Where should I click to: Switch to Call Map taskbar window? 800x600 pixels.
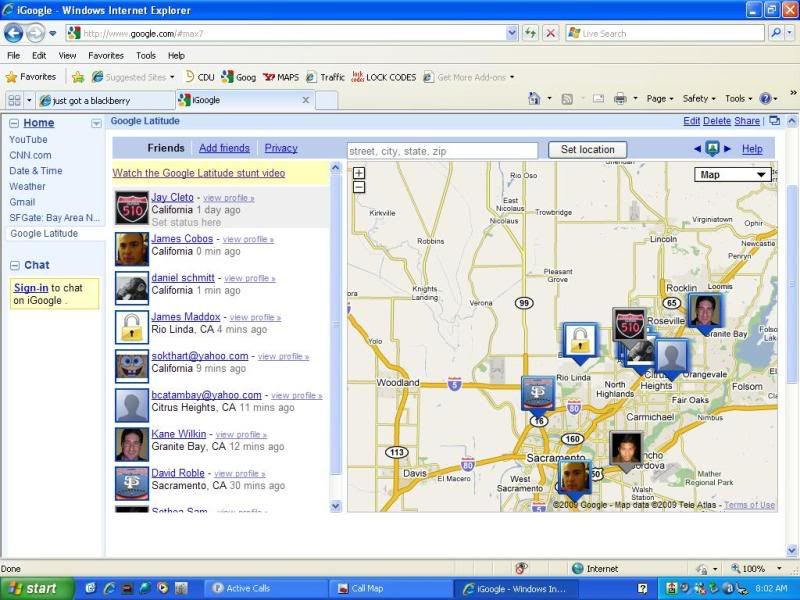point(390,588)
